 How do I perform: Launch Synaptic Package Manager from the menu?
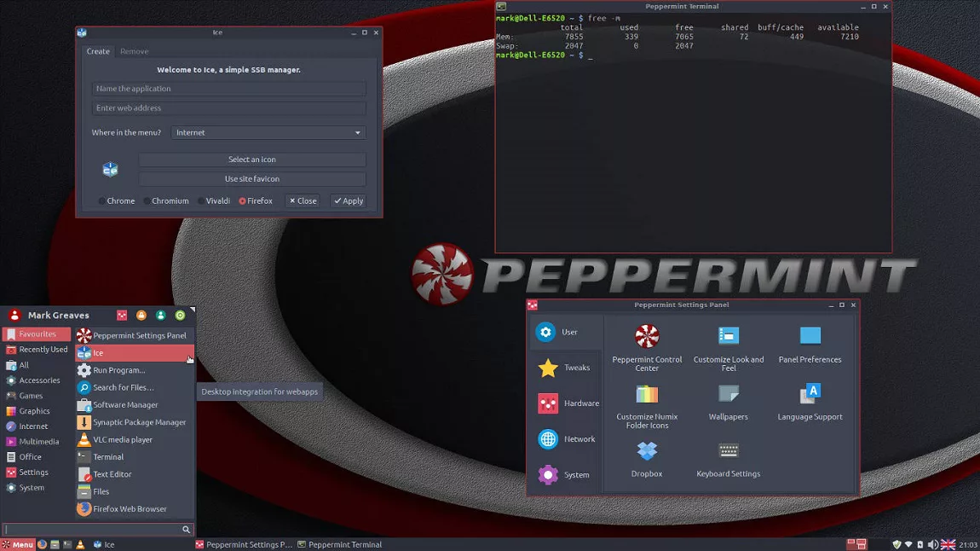coord(135,422)
